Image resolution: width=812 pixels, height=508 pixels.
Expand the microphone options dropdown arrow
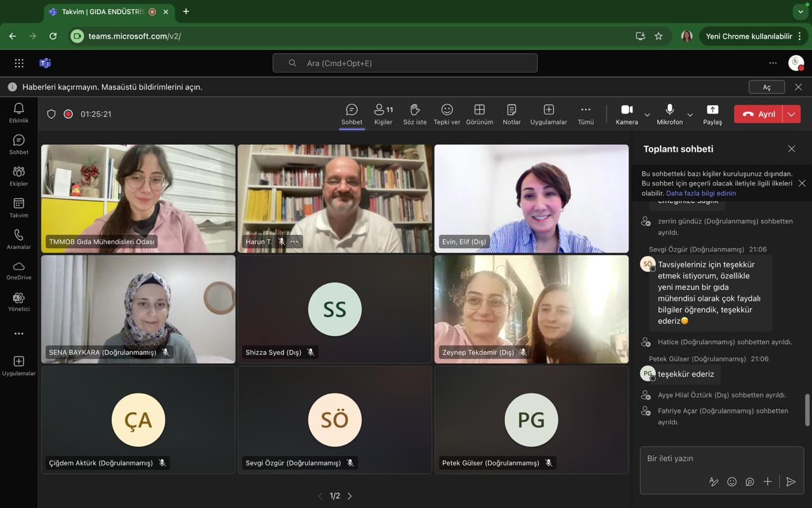[690, 115]
